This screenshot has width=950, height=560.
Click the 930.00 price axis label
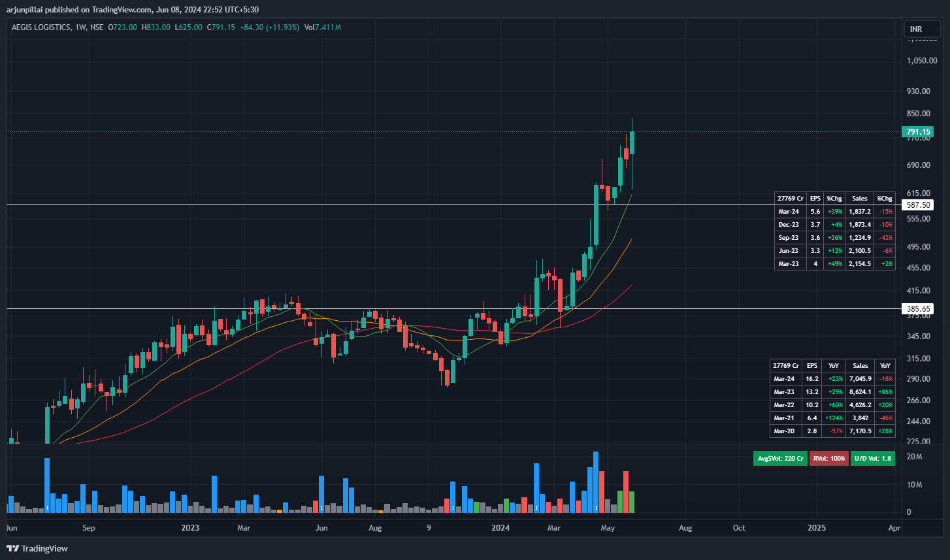tap(918, 90)
